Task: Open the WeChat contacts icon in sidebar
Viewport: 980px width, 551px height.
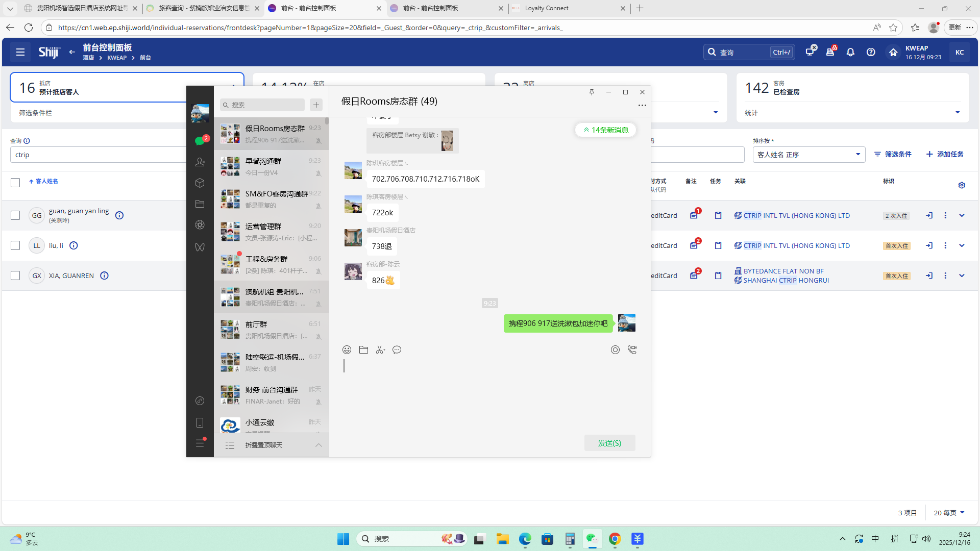Action: [x=200, y=162]
